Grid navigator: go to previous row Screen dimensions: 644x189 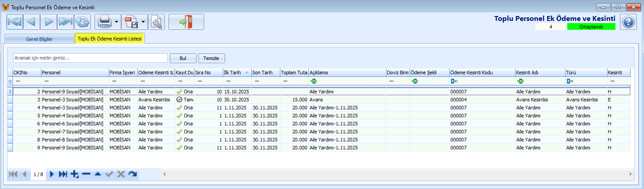coord(24,174)
